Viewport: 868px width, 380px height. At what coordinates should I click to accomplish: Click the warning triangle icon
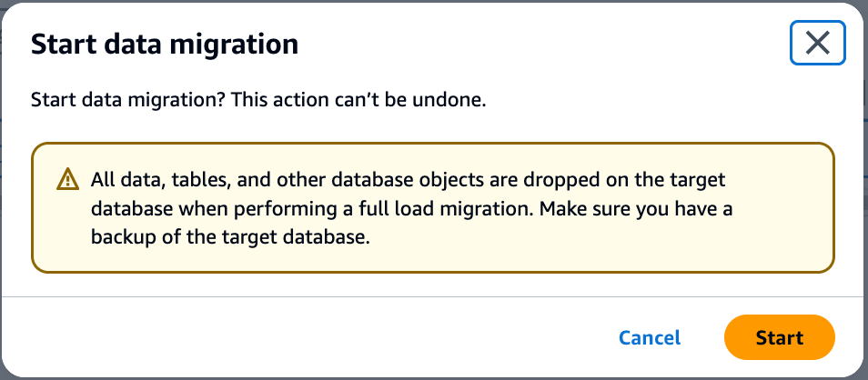[67, 180]
